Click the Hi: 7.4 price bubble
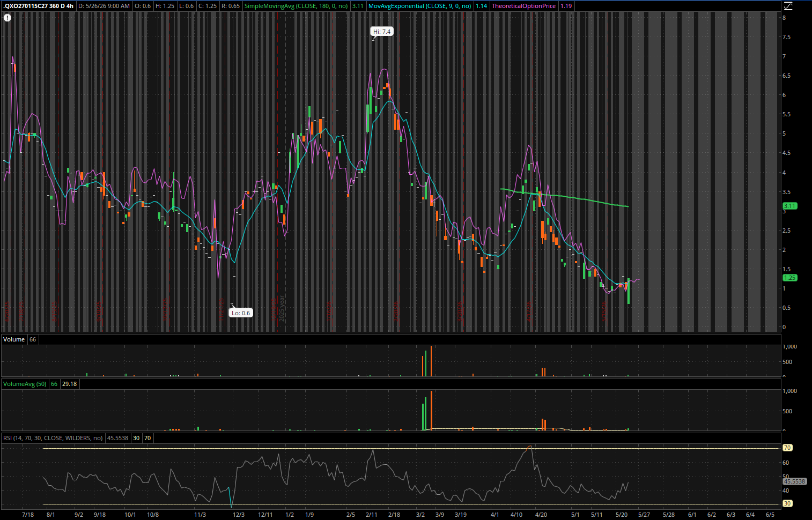812x520 pixels. [x=382, y=32]
